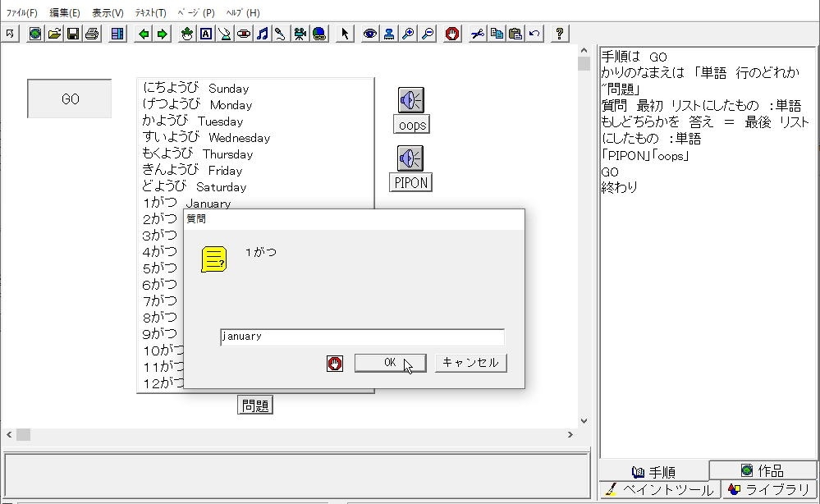Save the project with the floppy disk icon
820x504 pixels.
(73, 34)
